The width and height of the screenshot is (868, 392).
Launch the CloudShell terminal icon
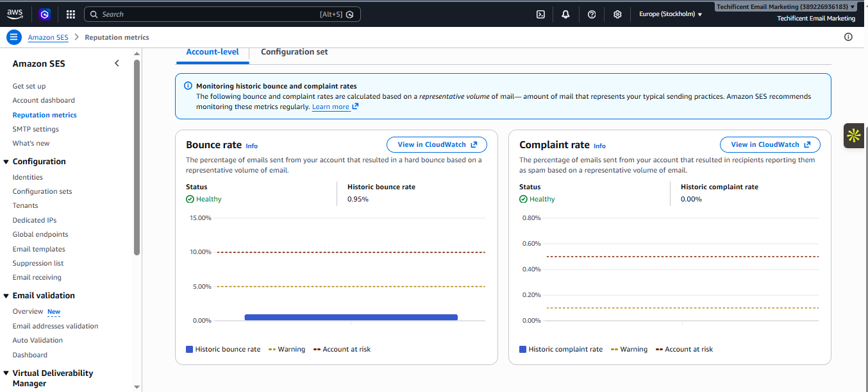[x=540, y=14]
